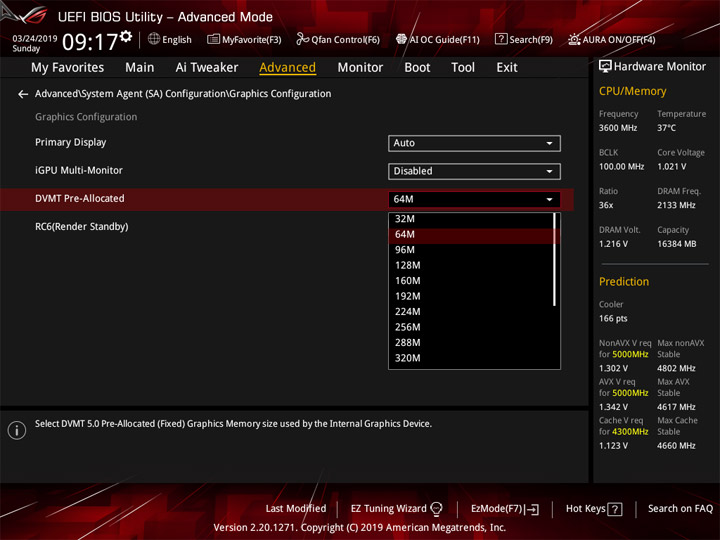Open Ai Tweaker tab
The height and width of the screenshot is (540, 720).
207,68
